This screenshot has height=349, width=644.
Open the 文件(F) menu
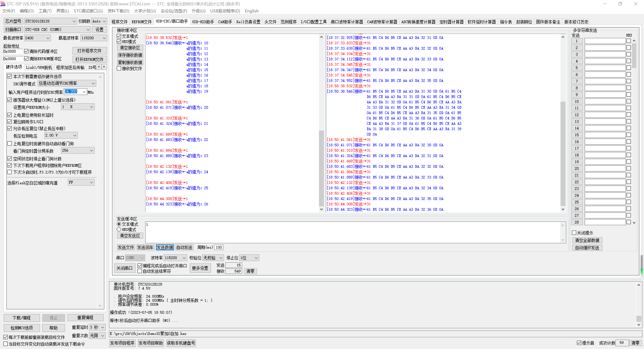point(9,11)
